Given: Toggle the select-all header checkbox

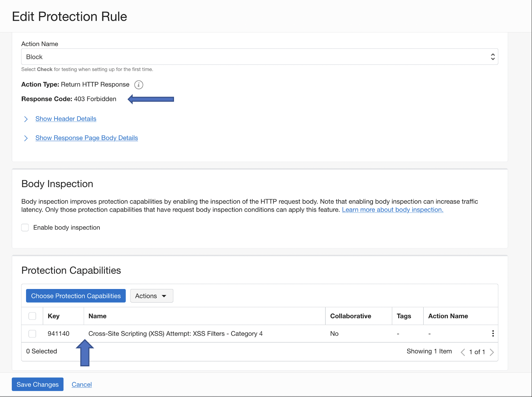Looking at the screenshot, I should coord(32,316).
